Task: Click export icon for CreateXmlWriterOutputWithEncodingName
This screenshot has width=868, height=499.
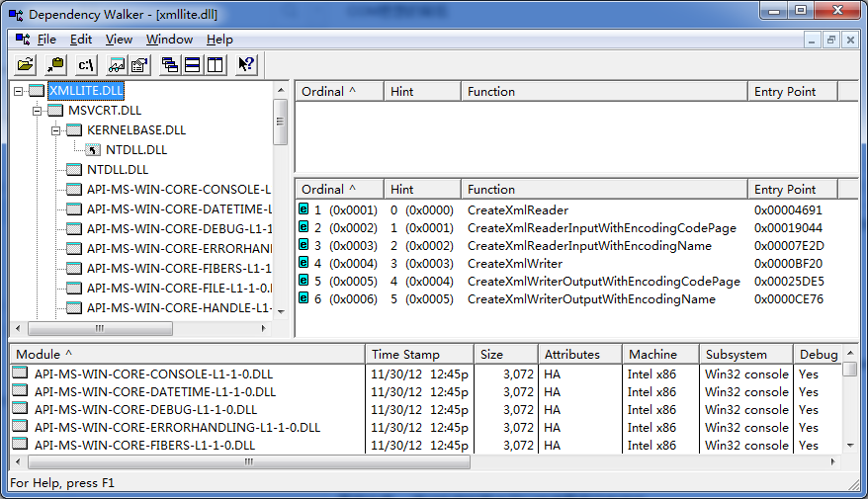Action: 304,297
